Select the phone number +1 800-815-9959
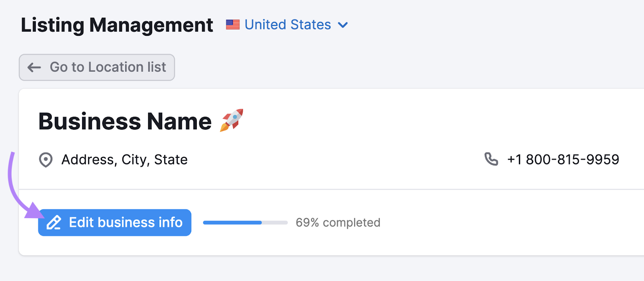Screen dimensions: 644x281 [563, 159]
